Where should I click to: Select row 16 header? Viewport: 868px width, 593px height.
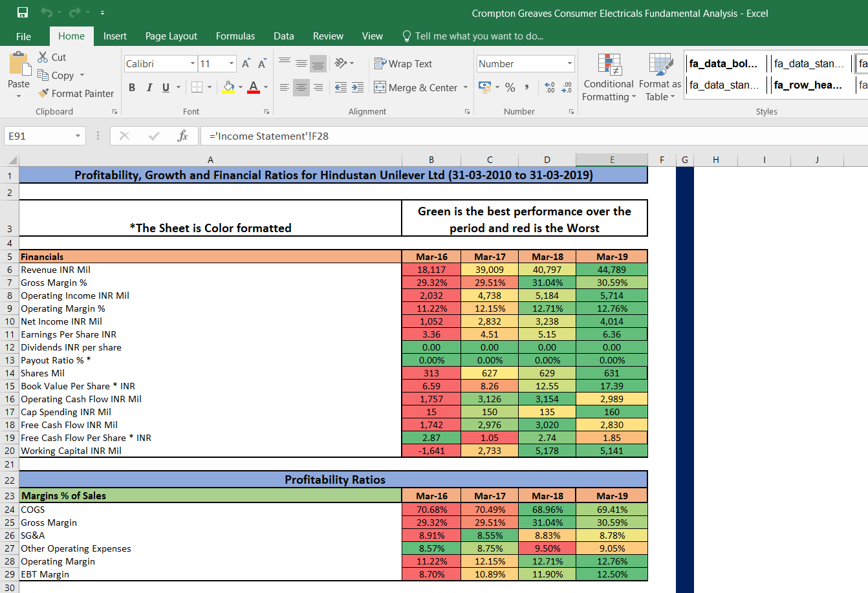(10, 399)
